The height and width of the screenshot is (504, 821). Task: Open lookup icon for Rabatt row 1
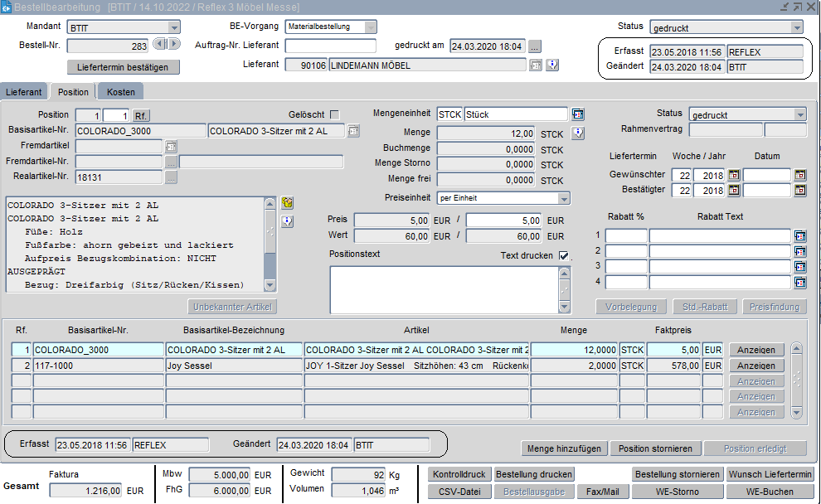tap(799, 236)
